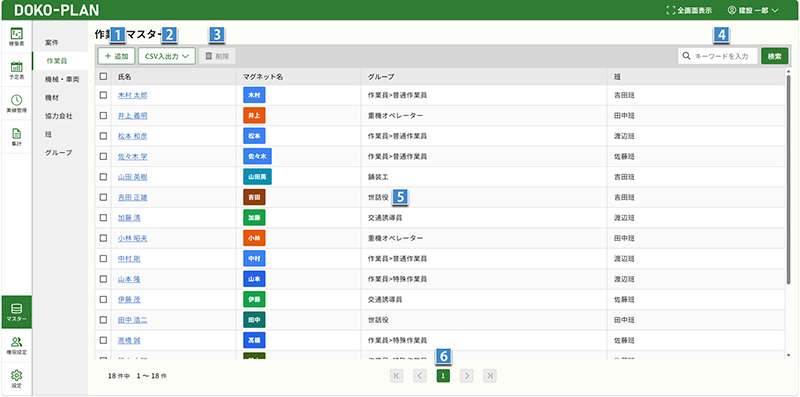Image resolution: width=800 pixels, height=397 pixels.
Task: Tick the select-all checkbox in header
Action: 104,77
